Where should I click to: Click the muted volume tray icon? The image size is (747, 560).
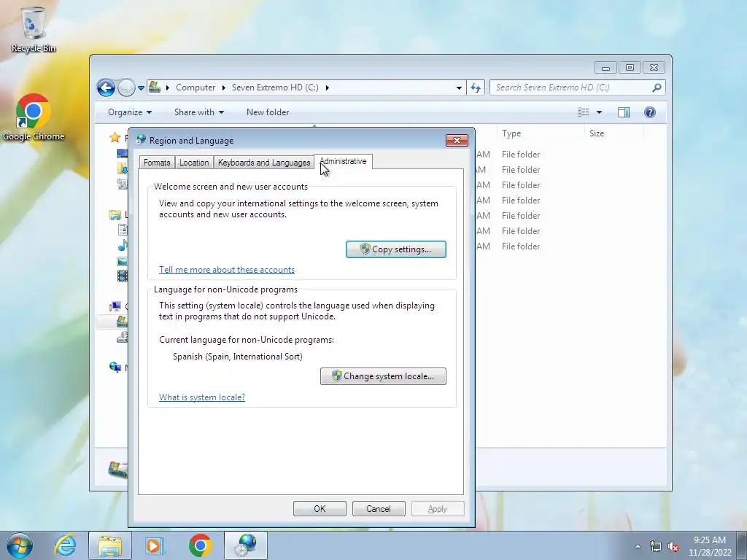[673, 547]
